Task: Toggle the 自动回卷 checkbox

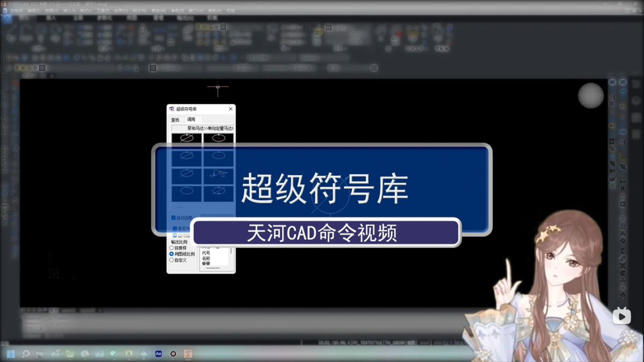Action: point(173,218)
